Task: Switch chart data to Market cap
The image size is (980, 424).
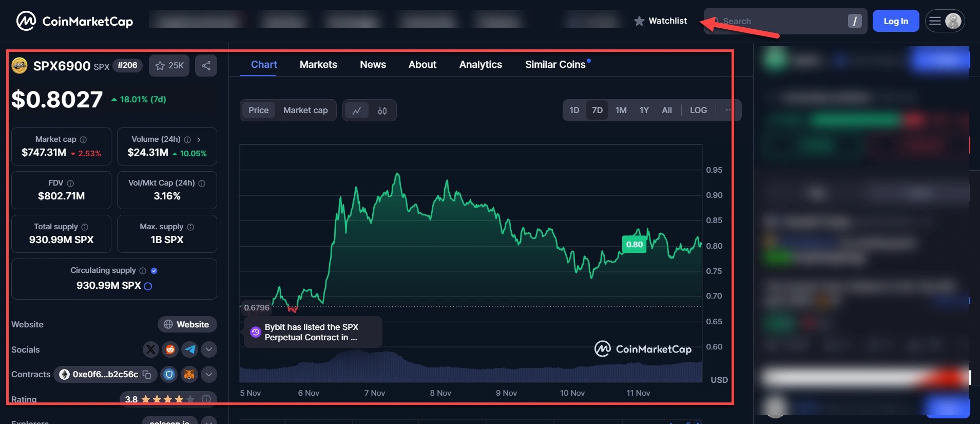Action: click(305, 110)
